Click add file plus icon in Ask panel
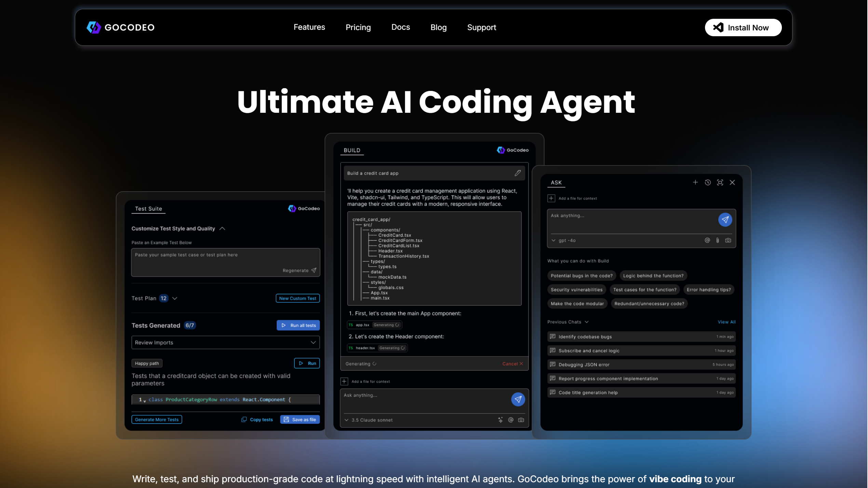Viewport: 868px width, 488px height. click(x=551, y=199)
